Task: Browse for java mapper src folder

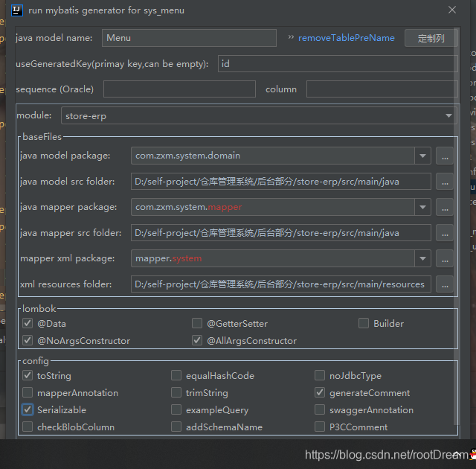Action: click(445, 233)
